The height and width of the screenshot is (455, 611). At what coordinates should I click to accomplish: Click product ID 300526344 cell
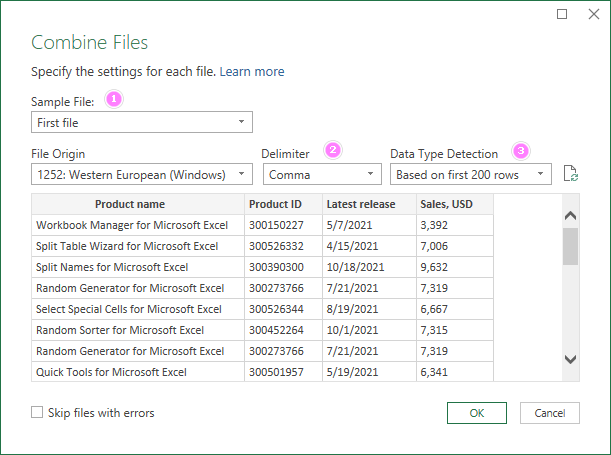284,309
